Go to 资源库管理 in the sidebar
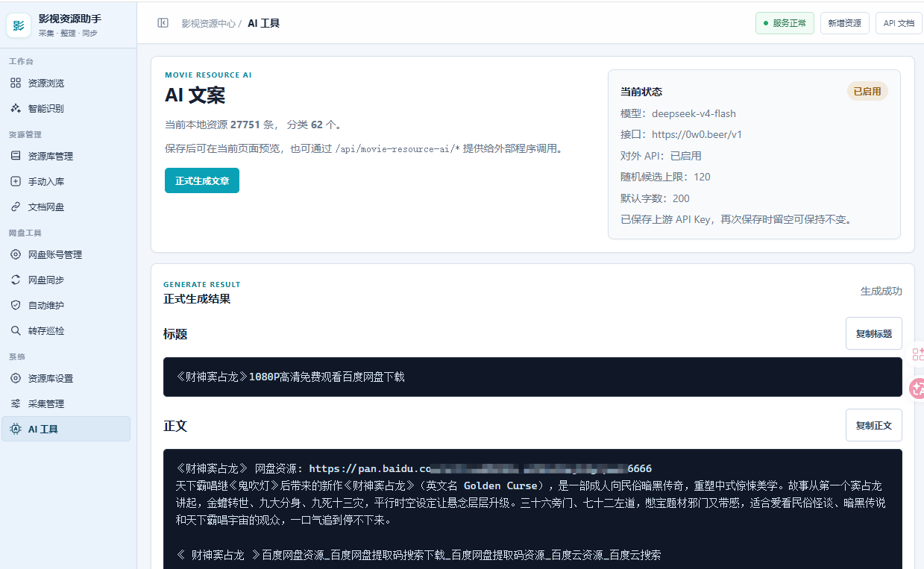Viewport: 924px width, 569px height. pos(66,156)
